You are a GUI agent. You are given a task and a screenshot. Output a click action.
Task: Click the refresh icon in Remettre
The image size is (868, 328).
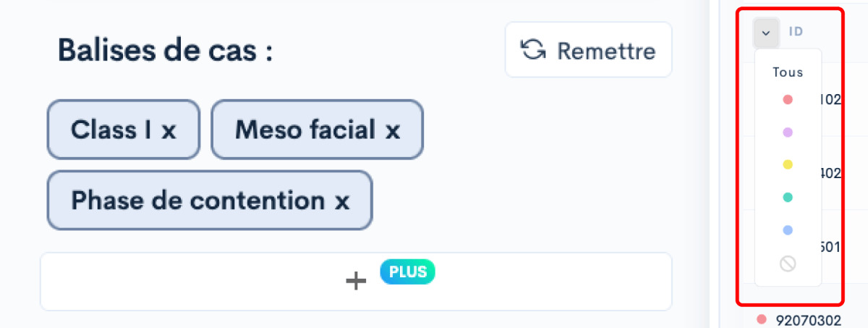(534, 50)
